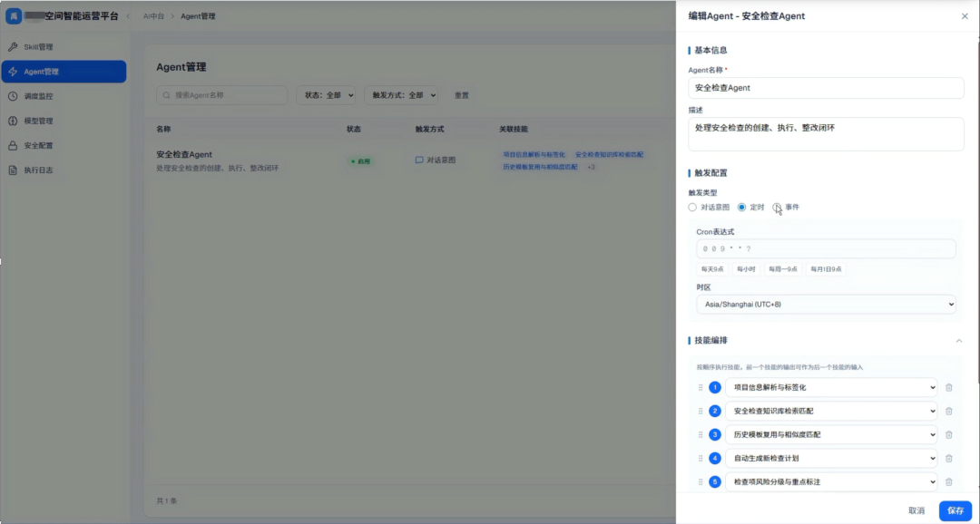Image resolution: width=980 pixels, height=524 pixels.
Task: Click the 安全检查知识库检索匹配 table tag
Action: tap(609, 154)
